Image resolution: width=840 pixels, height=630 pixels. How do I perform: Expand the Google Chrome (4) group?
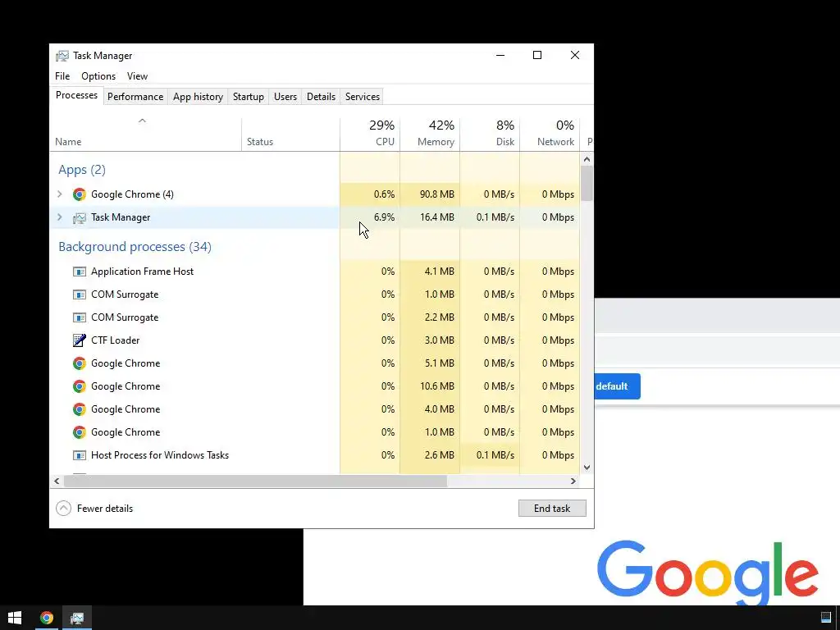pos(59,194)
